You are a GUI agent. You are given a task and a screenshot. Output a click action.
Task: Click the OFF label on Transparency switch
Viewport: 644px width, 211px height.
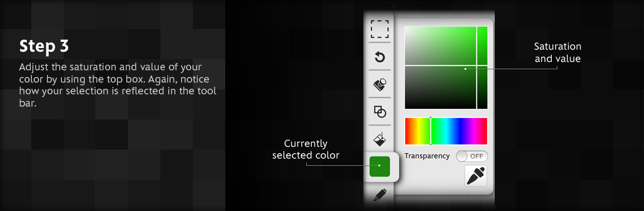click(x=476, y=156)
